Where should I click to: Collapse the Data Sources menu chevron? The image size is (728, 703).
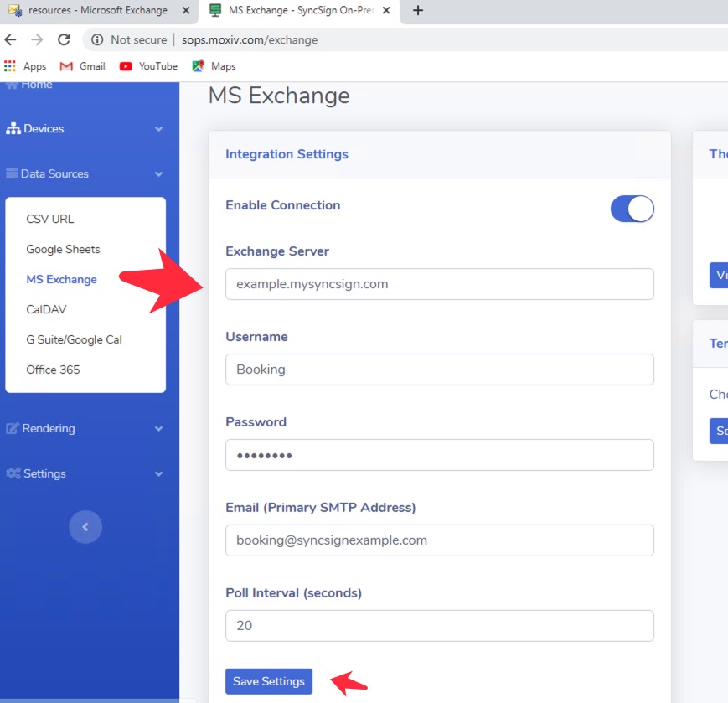[159, 174]
